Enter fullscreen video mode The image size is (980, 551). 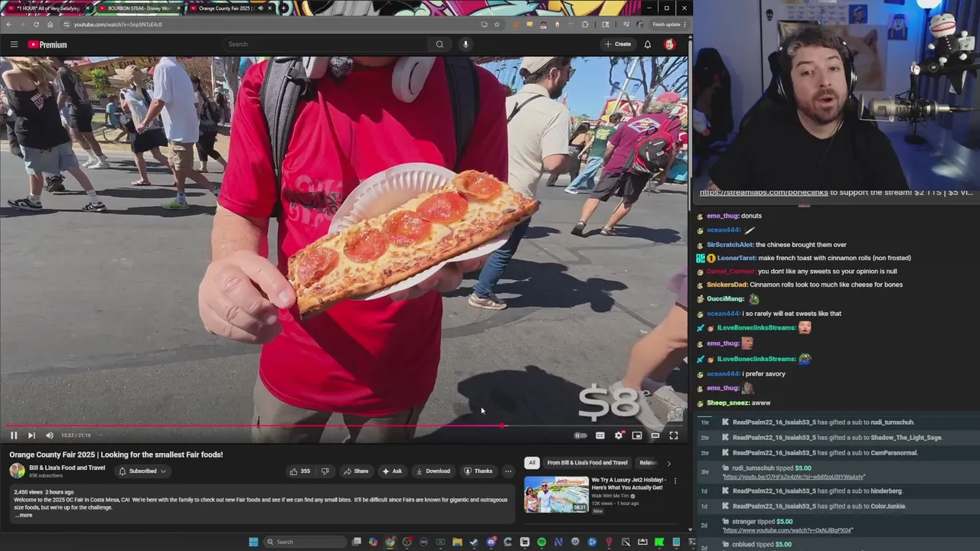pyautogui.click(x=674, y=435)
